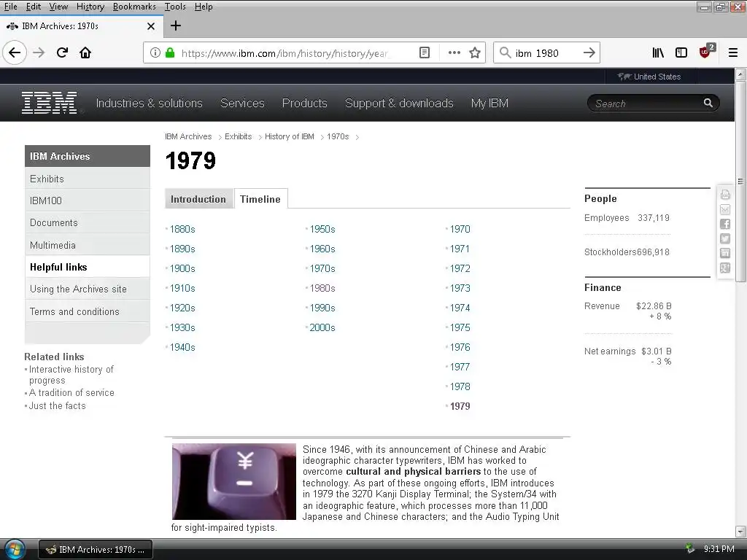Click the yen key thumbnail image
This screenshot has height=560, width=747.
coord(234,481)
